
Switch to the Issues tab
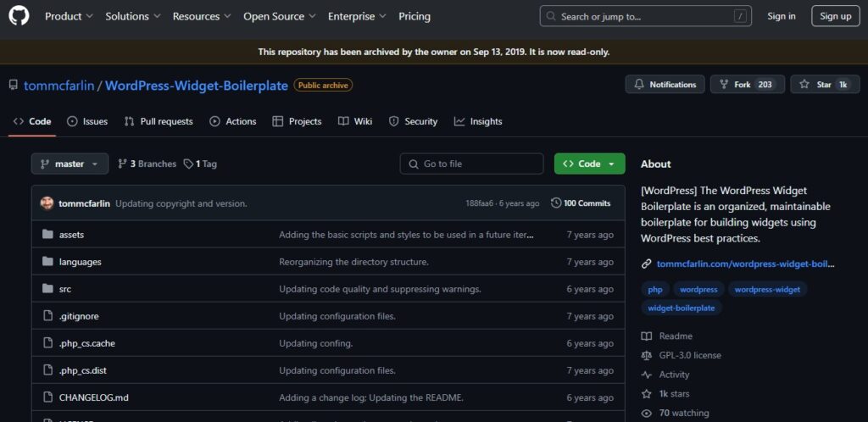[x=87, y=121]
